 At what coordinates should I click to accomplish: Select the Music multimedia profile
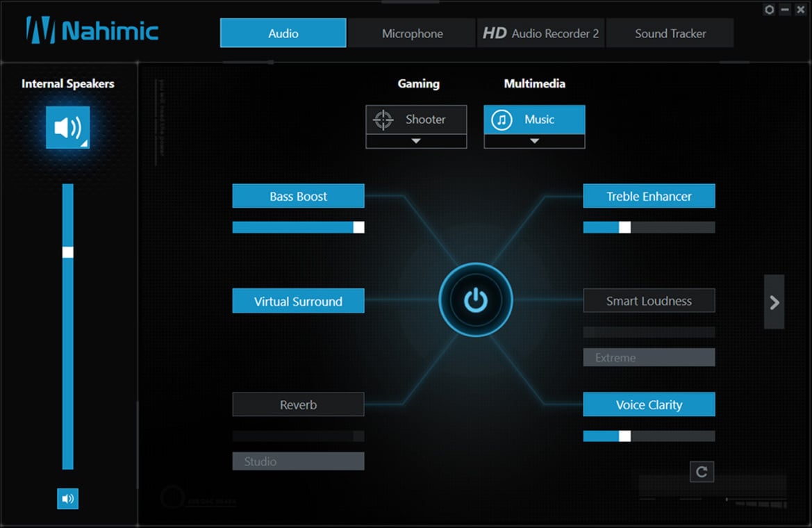tap(534, 119)
